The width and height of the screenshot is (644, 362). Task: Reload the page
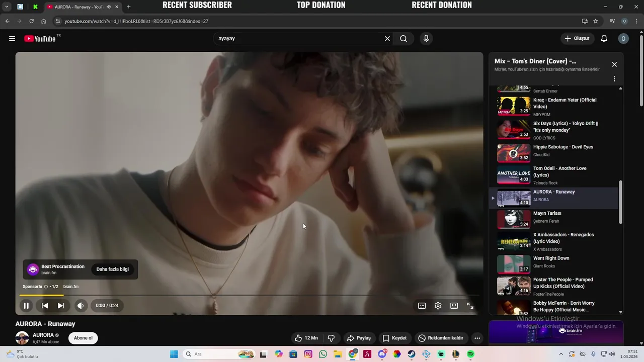(x=31, y=21)
